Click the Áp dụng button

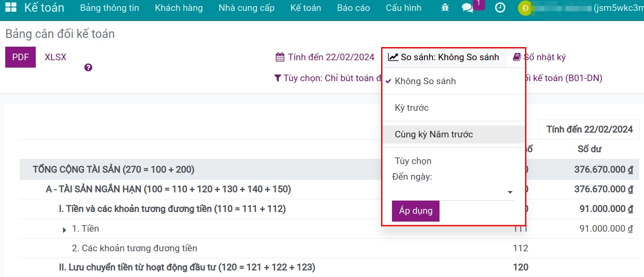point(416,211)
